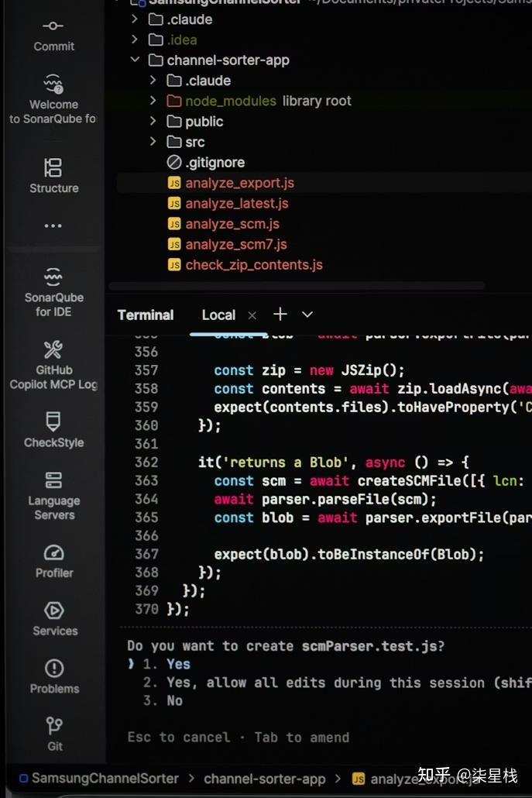Viewport: 532px width, 798px height.
Task: Choose option 3 No
Action: [x=163, y=701]
